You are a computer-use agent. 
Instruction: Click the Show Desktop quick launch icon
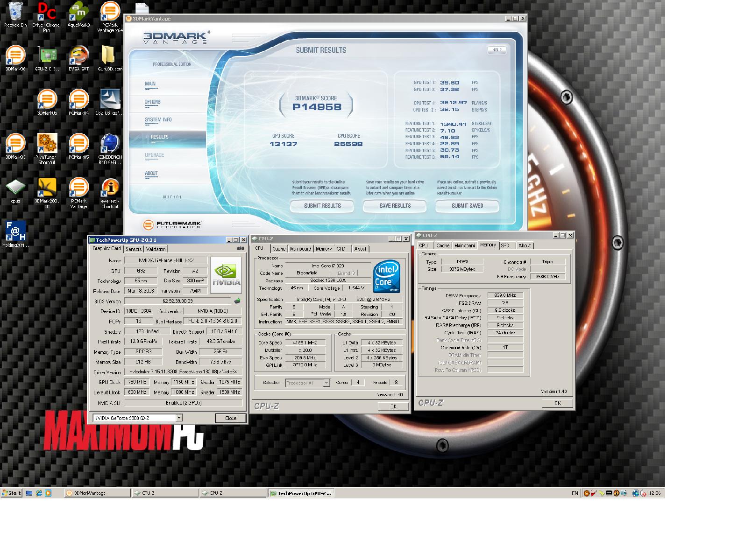(x=29, y=493)
